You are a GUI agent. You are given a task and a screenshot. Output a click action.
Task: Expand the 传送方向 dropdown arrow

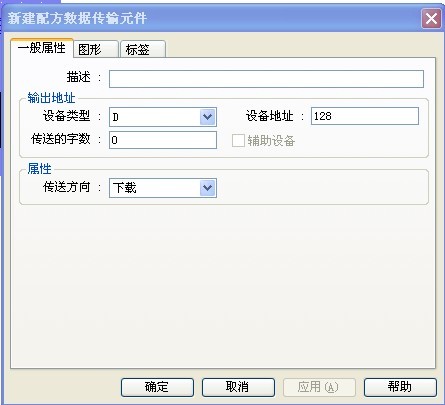[208, 188]
